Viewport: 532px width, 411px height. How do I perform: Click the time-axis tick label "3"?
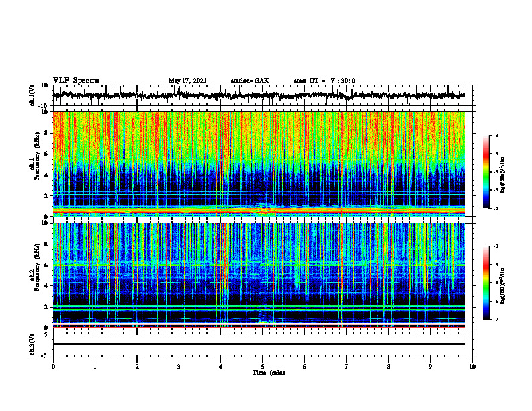point(179,367)
